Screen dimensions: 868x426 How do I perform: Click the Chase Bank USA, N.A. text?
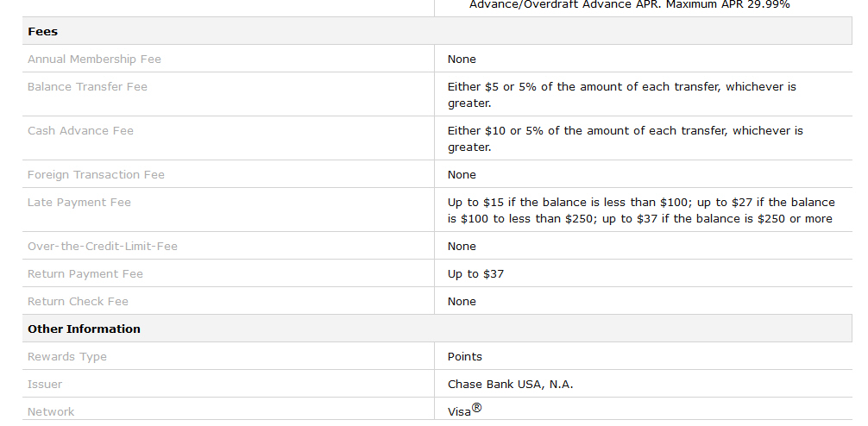(x=511, y=384)
